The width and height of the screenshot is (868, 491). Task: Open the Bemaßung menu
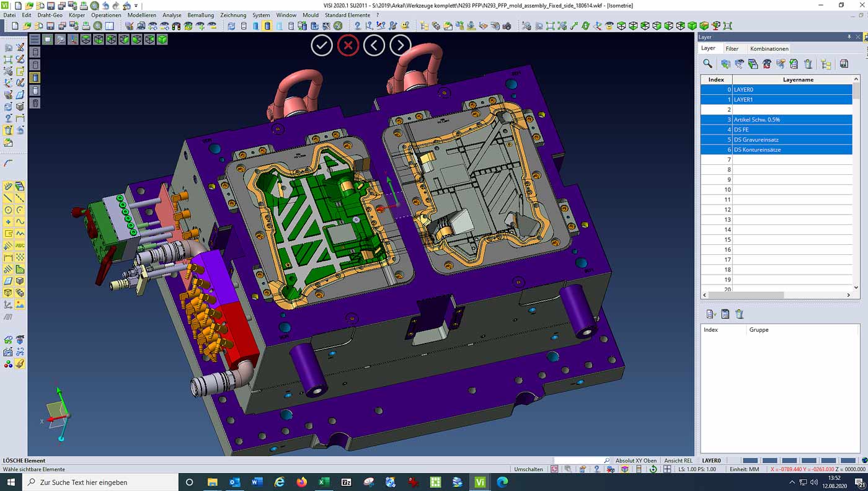[200, 15]
